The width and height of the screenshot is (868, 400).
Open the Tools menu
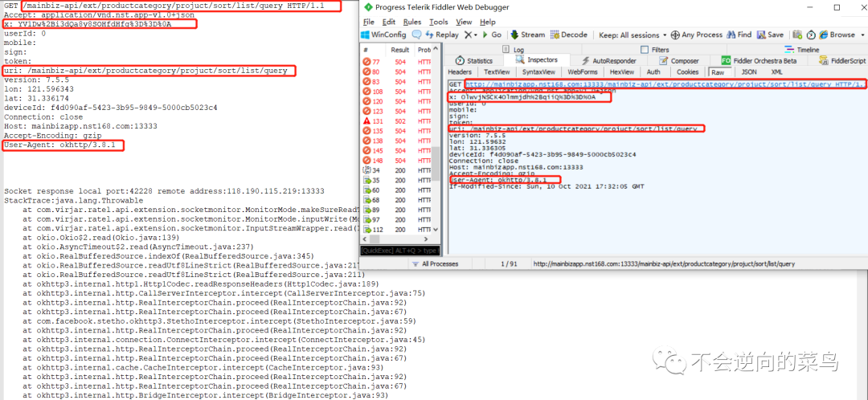(x=439, y=22)
